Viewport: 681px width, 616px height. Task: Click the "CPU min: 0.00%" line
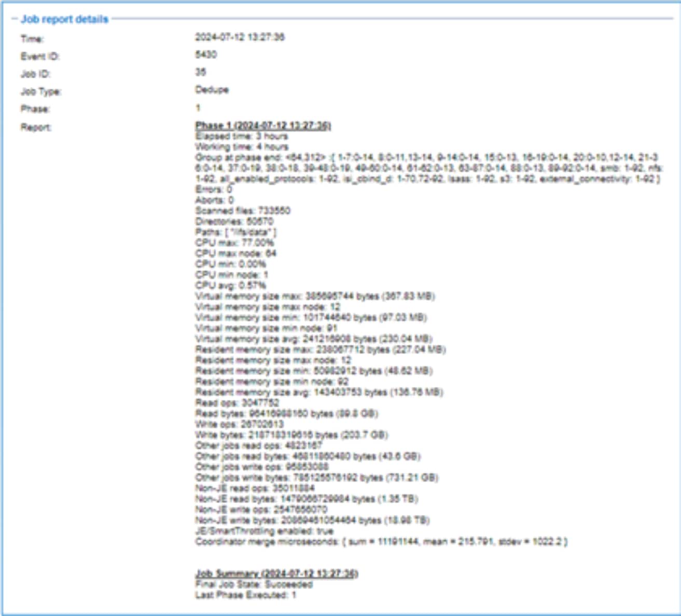(x=230, y=264)
